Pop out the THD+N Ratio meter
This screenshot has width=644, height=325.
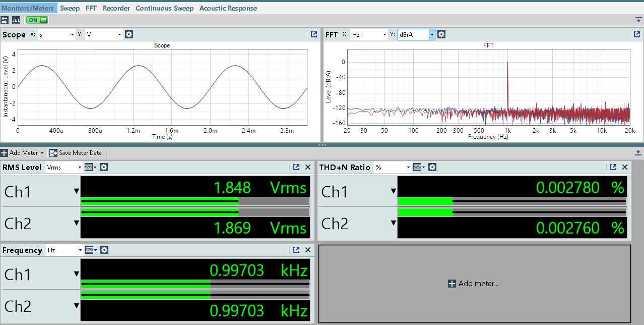[613, 167]
